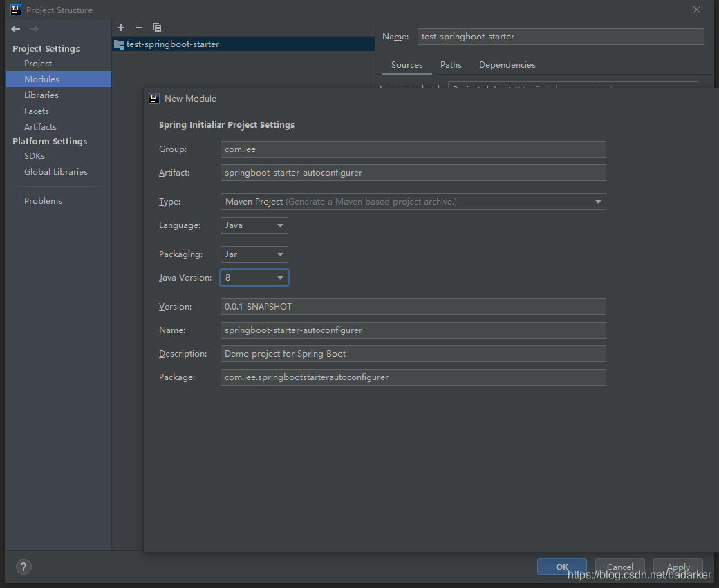Click the Apply button
Image resolution: width=719 pixels, height=588 pixels.
click(x=678, y=567)
